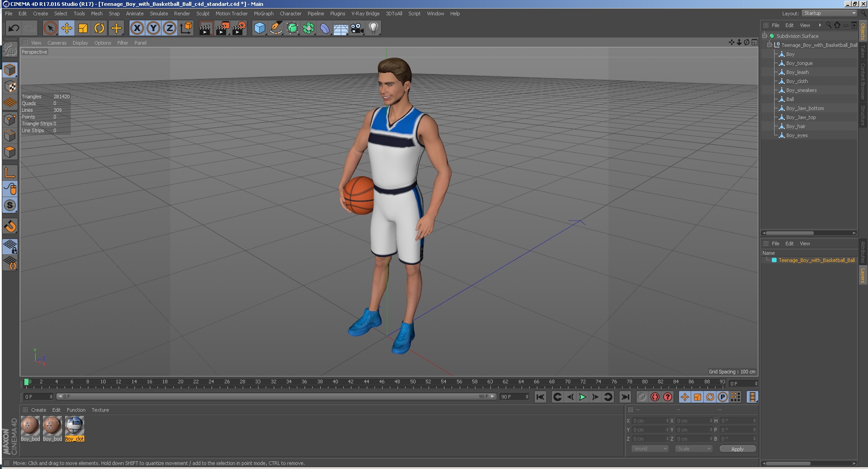Select the Live Selection tool
Image resolution: width=868 pixels, height=469 pixels.
[x=51, y=28]
